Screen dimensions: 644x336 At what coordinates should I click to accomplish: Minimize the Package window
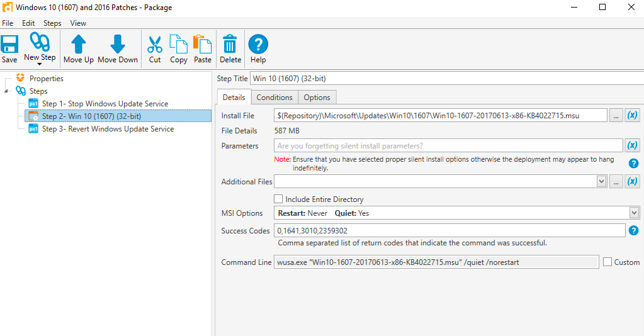(x=574, y=7)
